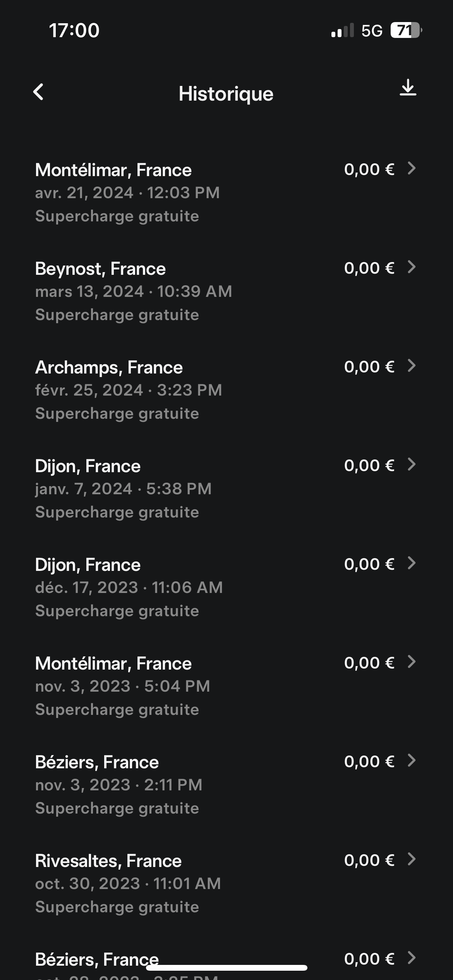Open the partially visible last Béziers entry

pos(97,959)
